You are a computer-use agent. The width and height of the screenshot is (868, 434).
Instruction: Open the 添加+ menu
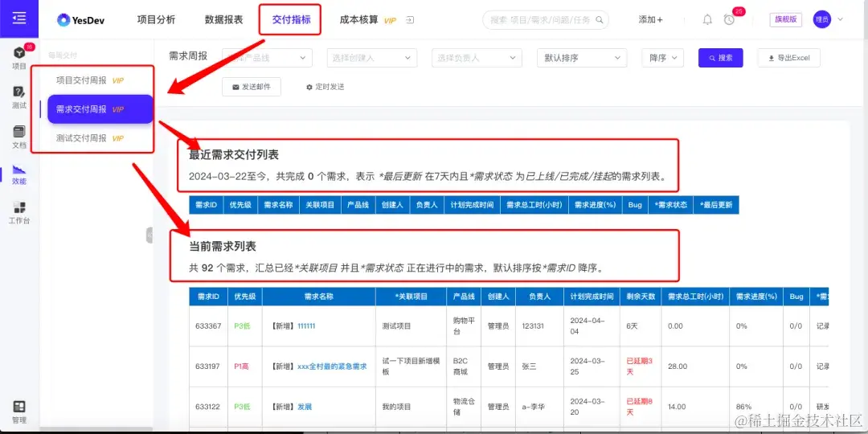650,20
